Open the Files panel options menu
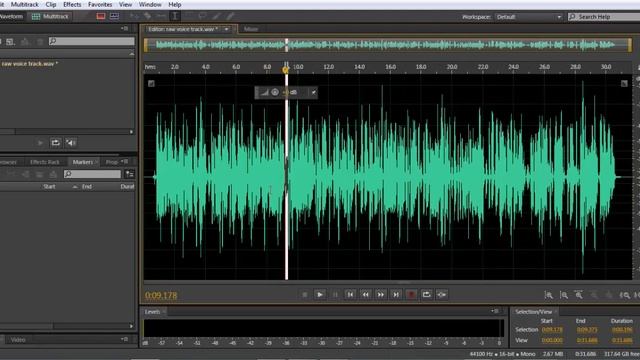 point(125,29)
